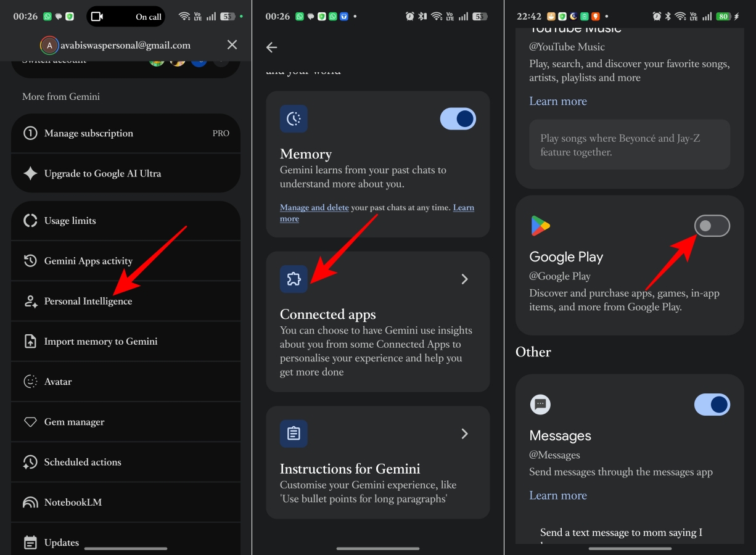The width and height of the screenshot is (756, 555).
Task: Tap the alarm icon in middle status bar
Action: point(410,17)
